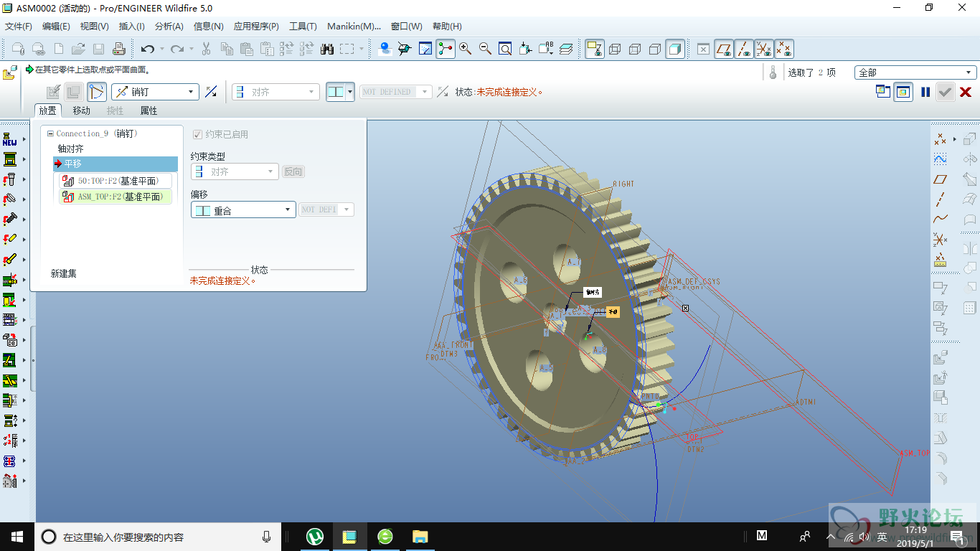This screenshot has height=551, width=980.
Task: Click the Zoom In magnifier icon
Action: (465, 49)
